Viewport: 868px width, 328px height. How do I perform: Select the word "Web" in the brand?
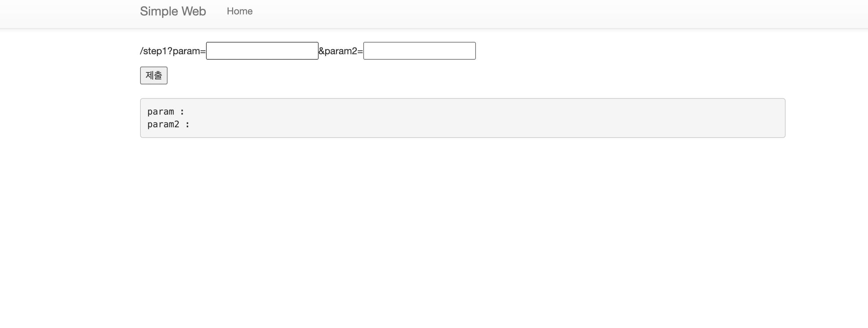pos(194,11)
